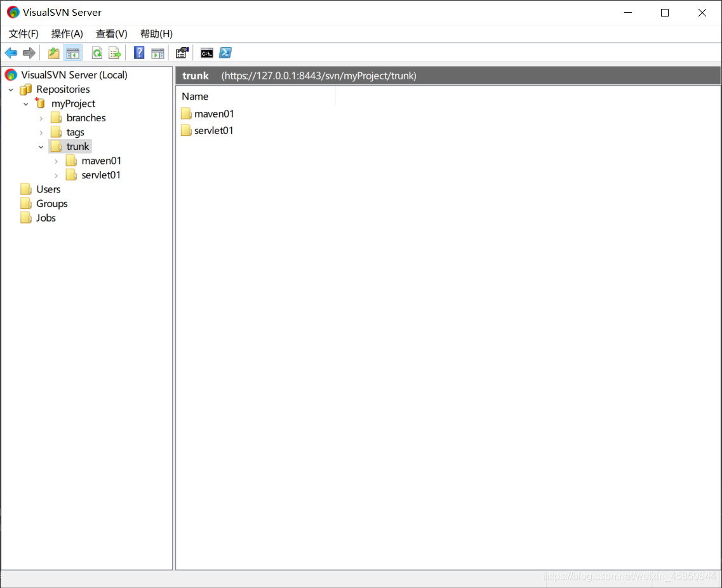
Task: Maximize the VisualSVN Server window
Action: click(x=665, y=13)
